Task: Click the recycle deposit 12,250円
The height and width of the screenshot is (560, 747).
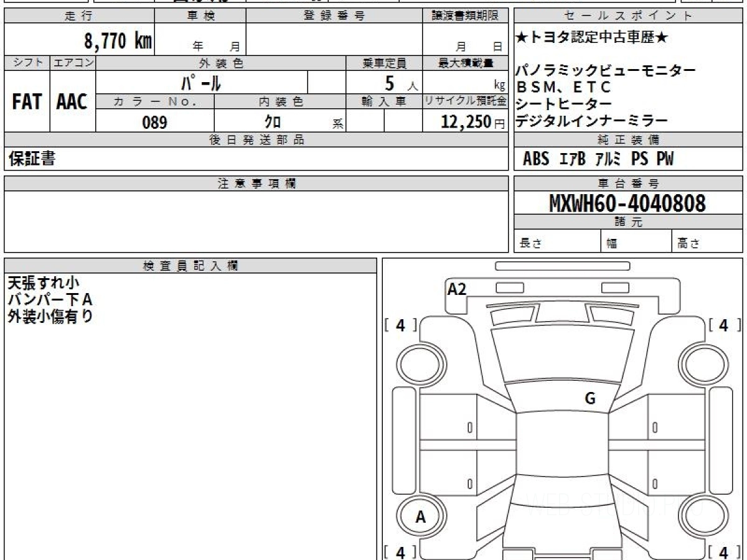Action: point(473,122)
